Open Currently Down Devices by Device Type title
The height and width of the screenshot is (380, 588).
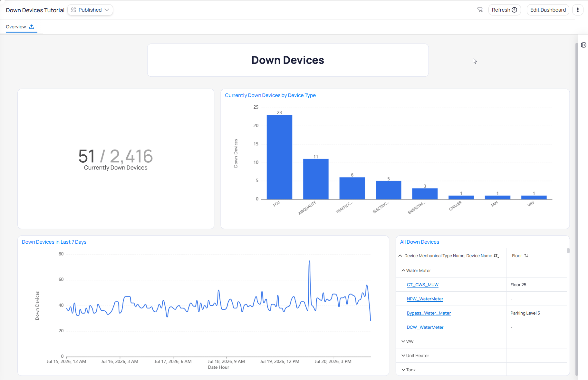click(270, 95)
